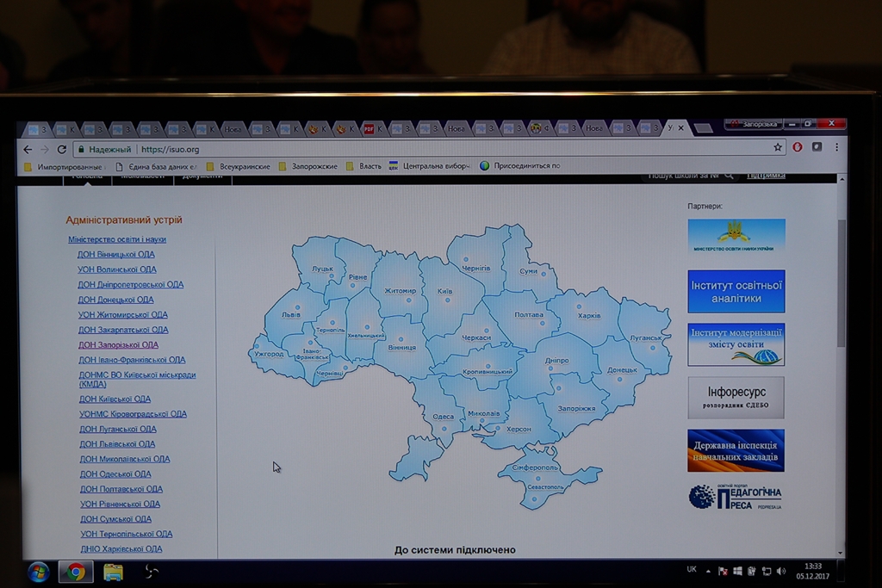Click the site search magnifier icon

pyautogui.click(x=729, y=176)
